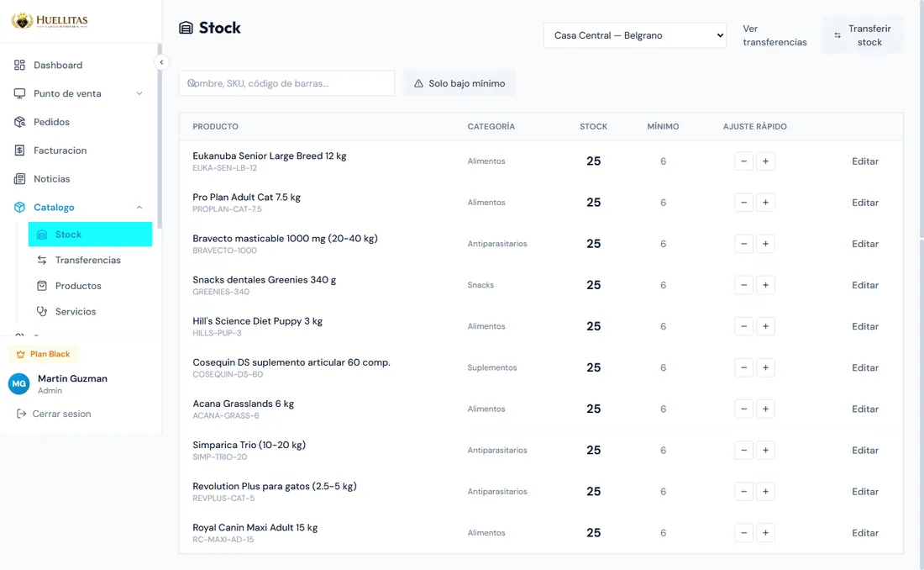Increase stock for Pro Plan Adult Cat
The width and height of the screenshot is (924, 570).
pos(765,203)
